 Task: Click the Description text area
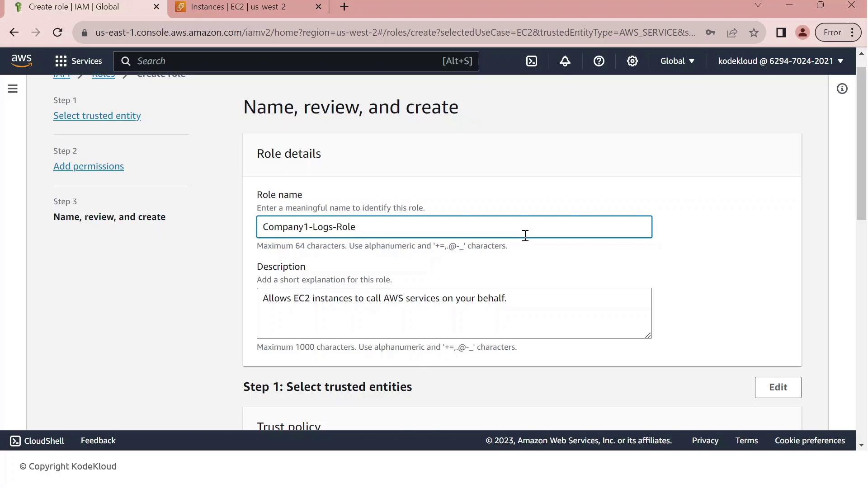click(x=454, y=313)
